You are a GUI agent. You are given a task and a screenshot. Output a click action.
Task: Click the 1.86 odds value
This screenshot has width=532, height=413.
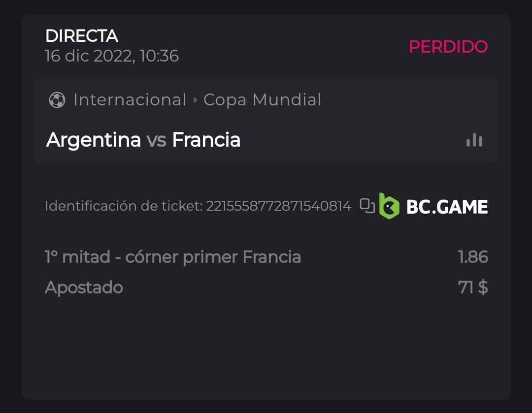(472, 257)
